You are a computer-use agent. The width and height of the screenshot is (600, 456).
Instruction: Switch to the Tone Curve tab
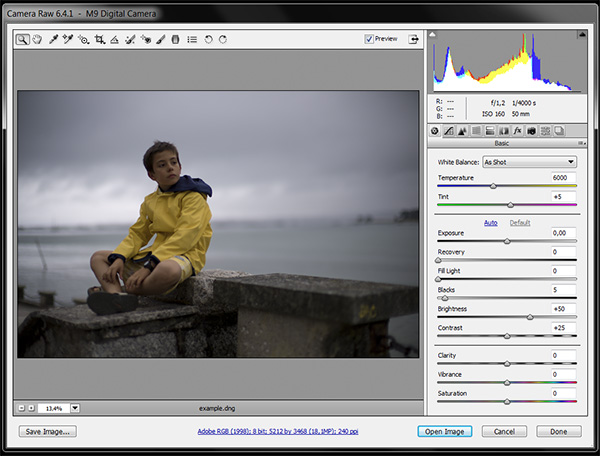tap(449, 130)
